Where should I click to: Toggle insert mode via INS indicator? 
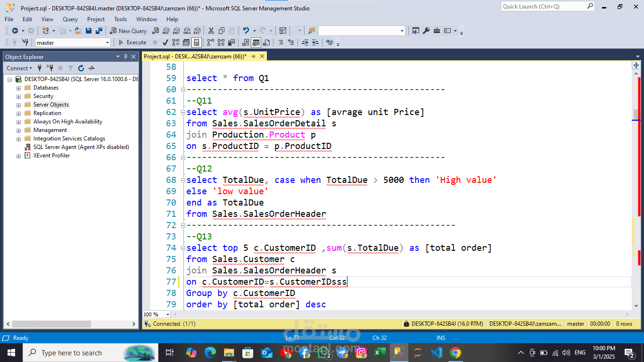click(440, 337)
